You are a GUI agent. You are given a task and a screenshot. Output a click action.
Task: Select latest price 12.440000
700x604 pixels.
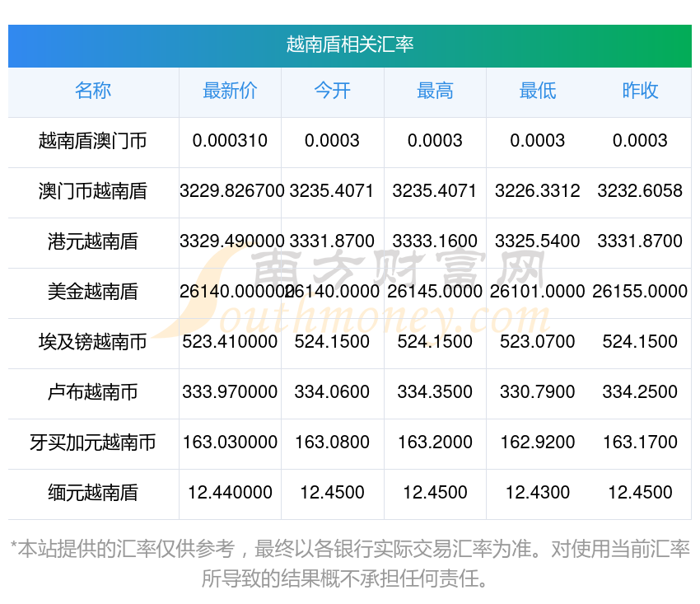tap(230, 492)
